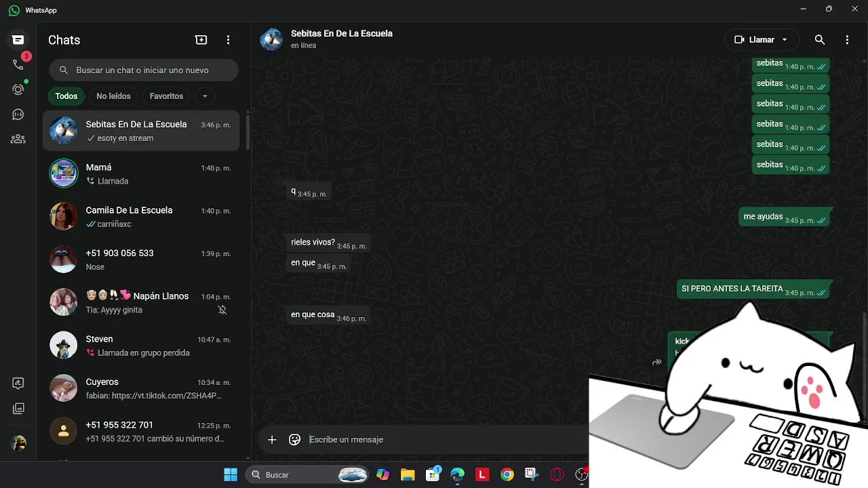This screenshot has height=488, width=868.
Task: Open the emoji and sticker picker
Action: pos(295,440)
